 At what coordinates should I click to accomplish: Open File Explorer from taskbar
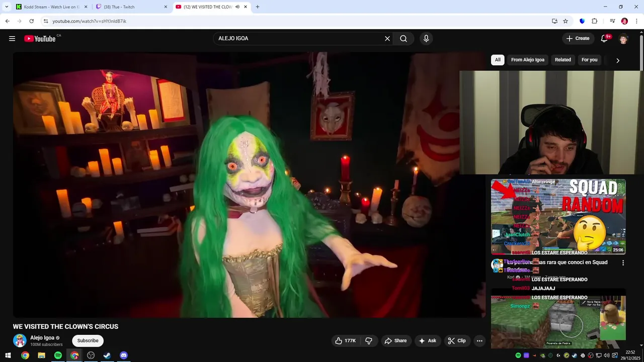[x=41, y=355]
